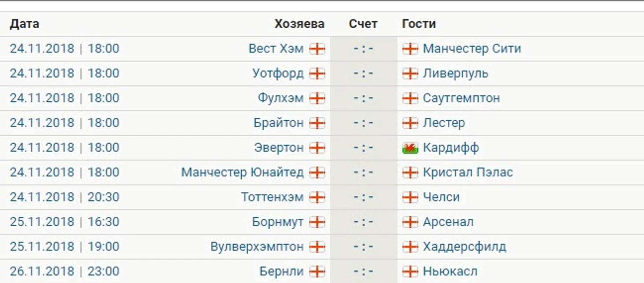
Task: Open the Кристал Пэлас team link
Action: tap(468, 172)
